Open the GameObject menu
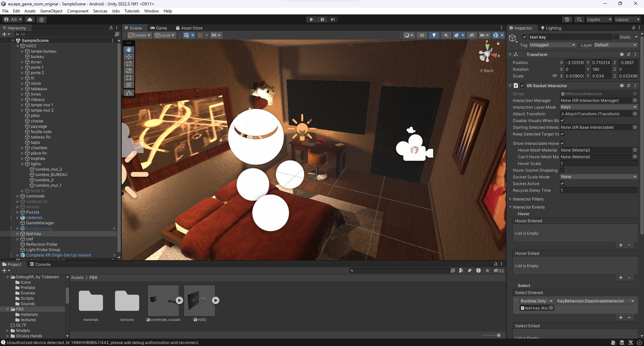 click(x=51, y=11)
